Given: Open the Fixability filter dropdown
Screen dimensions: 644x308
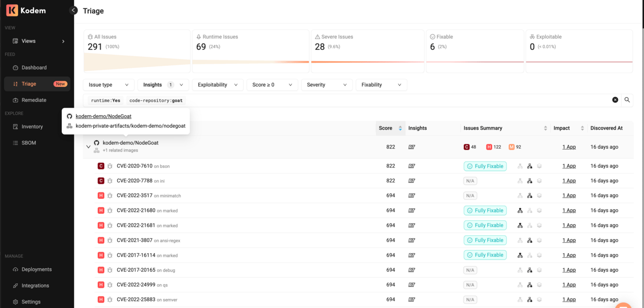Looking at the screenshot, I should click(x=381, y=84).
